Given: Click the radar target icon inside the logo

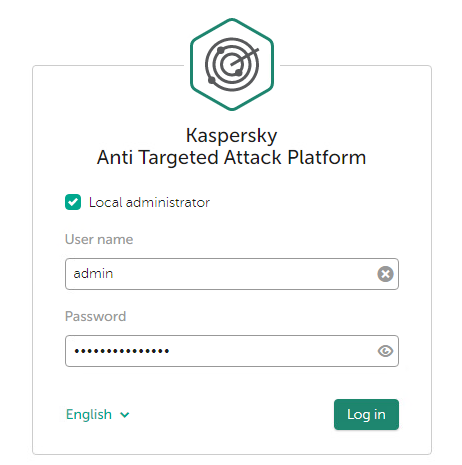Looking at the screenshot, I should (232, 64).
